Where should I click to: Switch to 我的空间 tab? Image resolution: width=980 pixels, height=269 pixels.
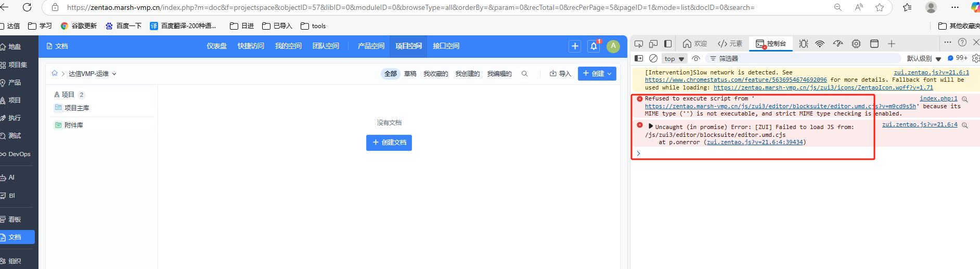(x=289, y=46)
